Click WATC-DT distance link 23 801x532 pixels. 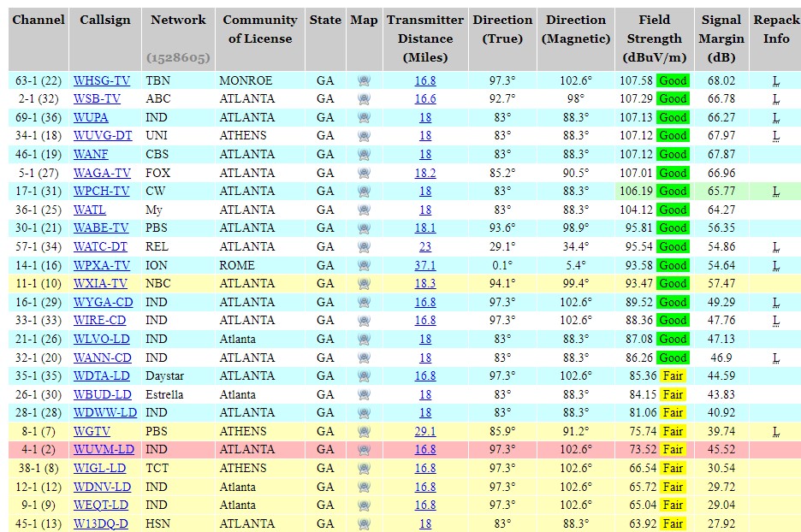pos(425,246)
